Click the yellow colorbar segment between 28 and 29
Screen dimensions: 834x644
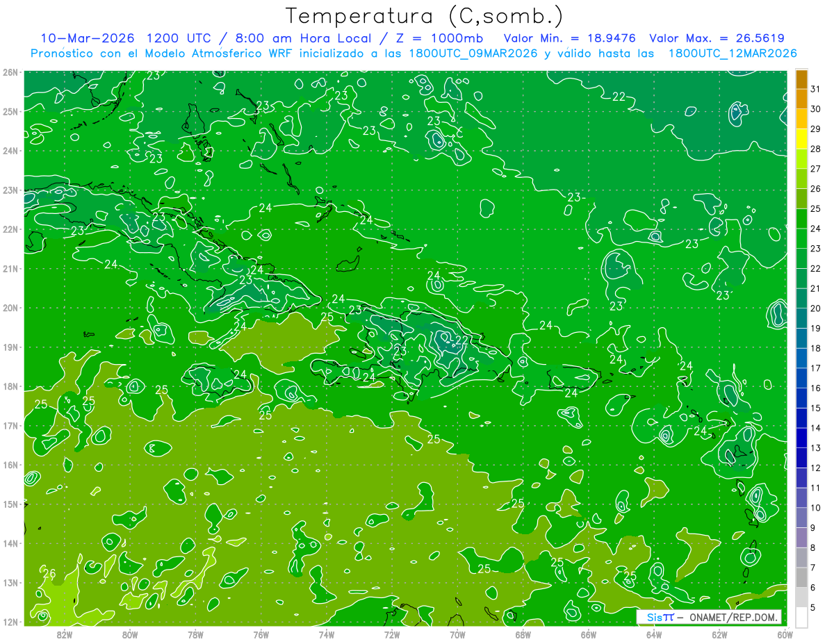click(x=801, y=139)
